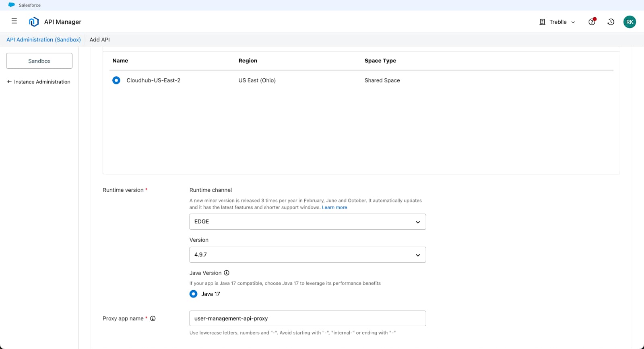Select the Java 17 radio button
Viewport: 644px width, 349px height.
click(194, 294)
